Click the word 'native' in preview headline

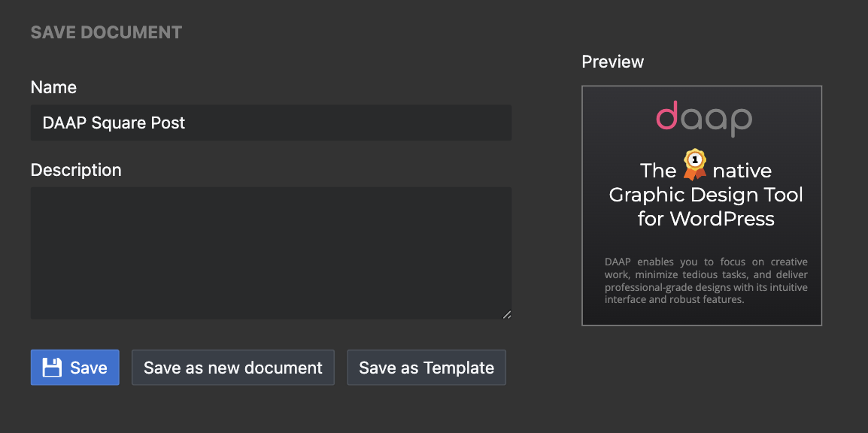point(742,171)
